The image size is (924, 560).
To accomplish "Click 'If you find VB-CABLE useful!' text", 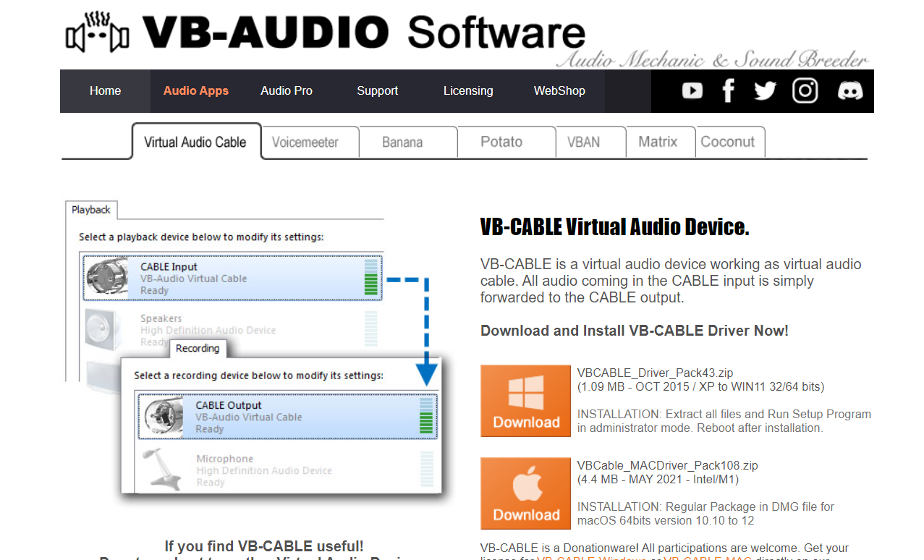I will point(264,546).
